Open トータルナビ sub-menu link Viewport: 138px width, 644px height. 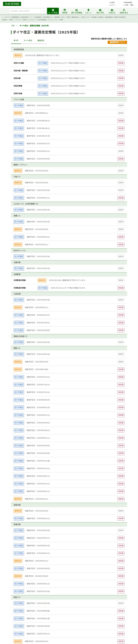click(x=6, y=17)
